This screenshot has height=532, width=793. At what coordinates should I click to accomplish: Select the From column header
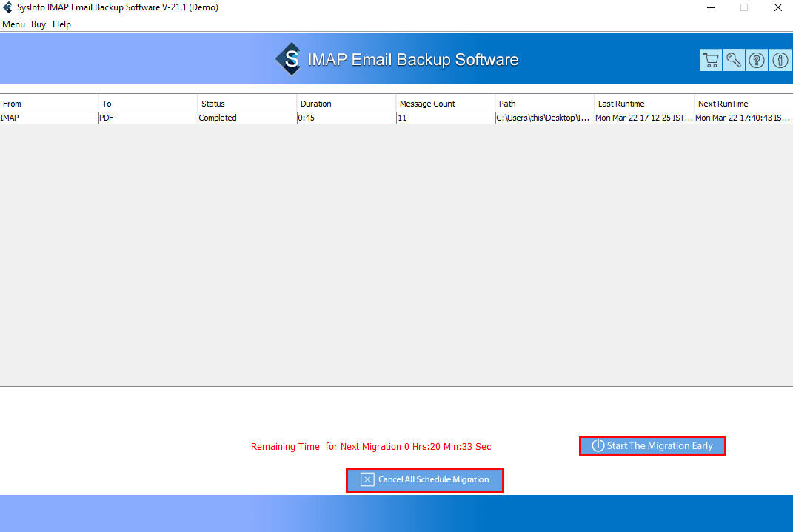click(49, 104)
